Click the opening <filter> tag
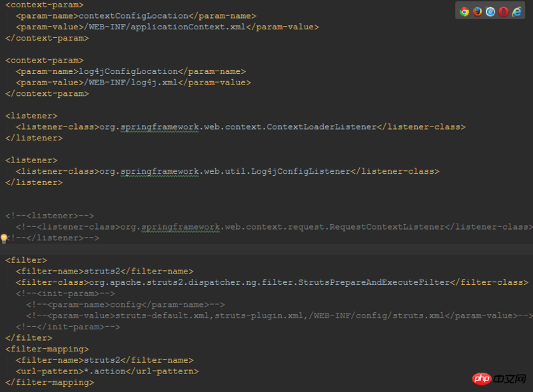533x392 pixels. pos(26,260)
